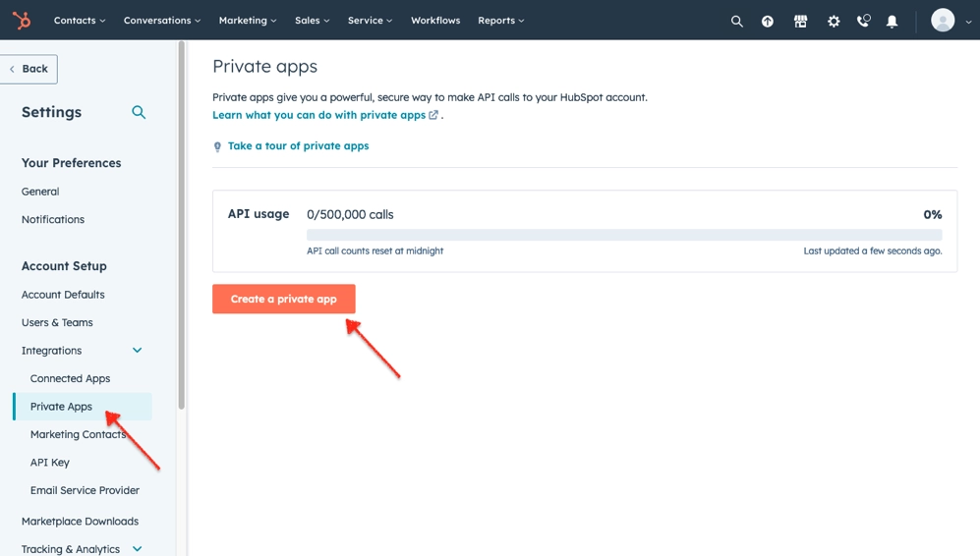Open the notifications bell

(893, 22)
